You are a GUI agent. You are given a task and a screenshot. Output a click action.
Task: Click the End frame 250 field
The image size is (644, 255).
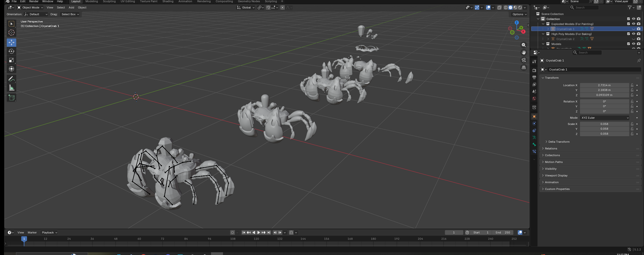(503, 232)
